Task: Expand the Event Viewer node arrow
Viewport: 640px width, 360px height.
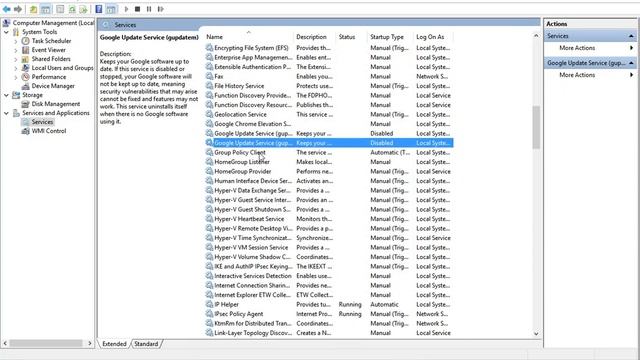Action: click(x=16, y=50)
